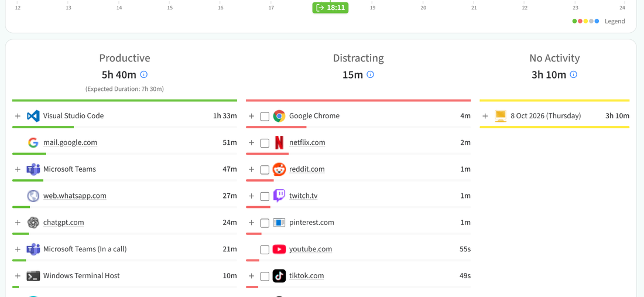Open the mail.google.com link
644x297 pixels.
pos(70,142)
